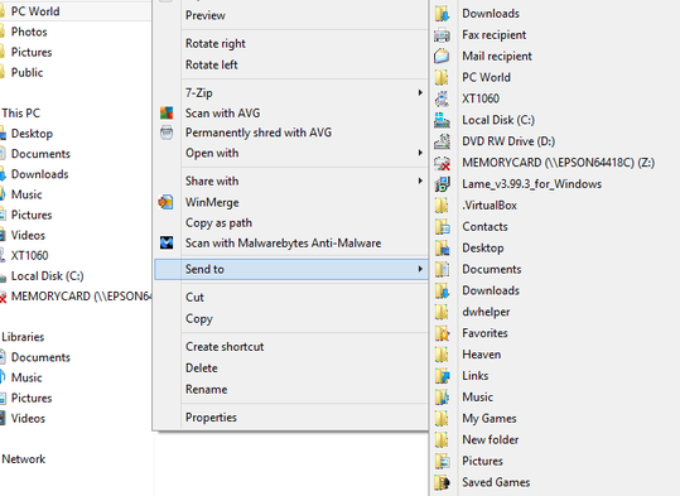
Task: Open Videos under This PC
Action: point(28,235)
